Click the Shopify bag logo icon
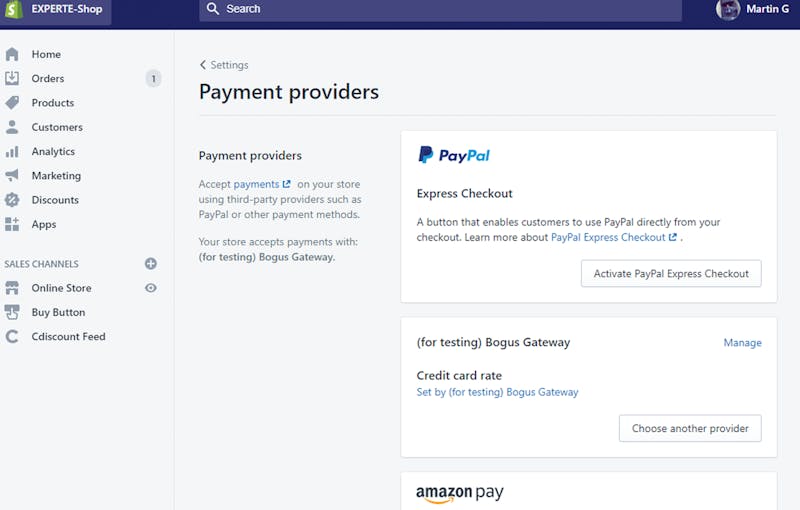This screenshot has width=800, height=510. [14, 9]
